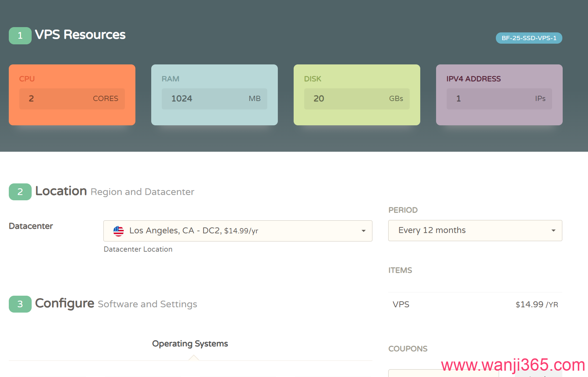Screen dimensions: 588x377
Task: Click the Location Region and Datacenter heading
Action: coord(114,191)
